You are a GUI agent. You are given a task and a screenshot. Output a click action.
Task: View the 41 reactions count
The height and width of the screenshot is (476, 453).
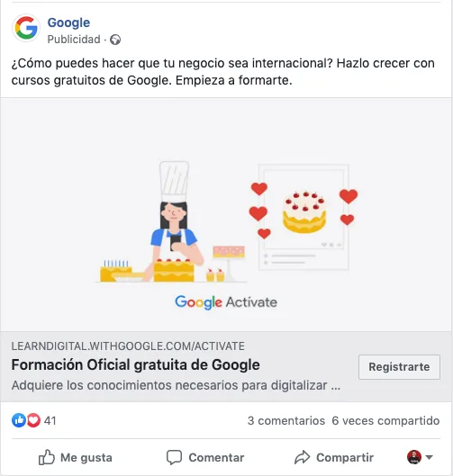(50, 421)
